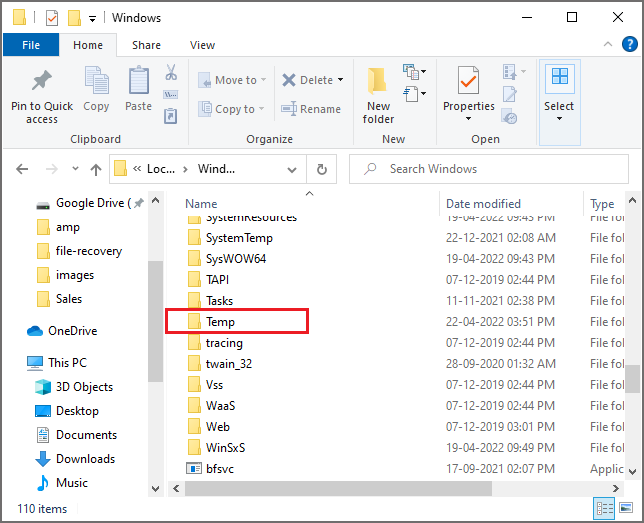Click the Up one level arrow

coord(96,169)
